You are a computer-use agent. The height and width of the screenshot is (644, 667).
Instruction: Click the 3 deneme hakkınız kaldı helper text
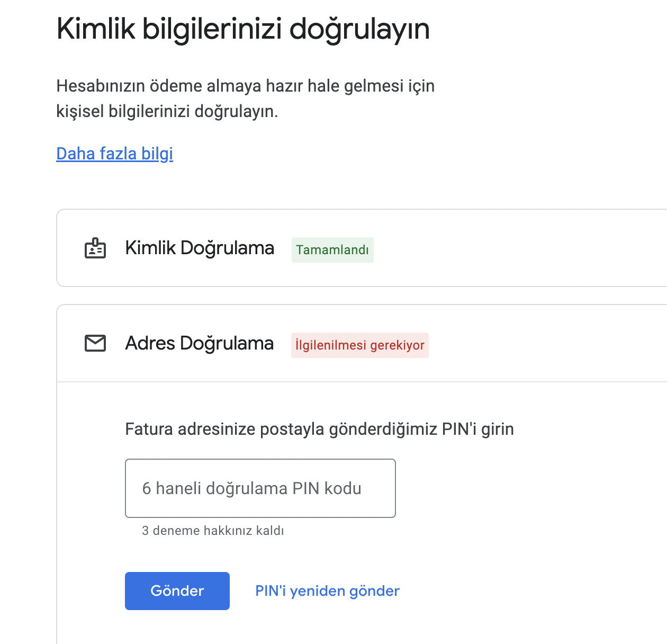(x=213, y=531)
